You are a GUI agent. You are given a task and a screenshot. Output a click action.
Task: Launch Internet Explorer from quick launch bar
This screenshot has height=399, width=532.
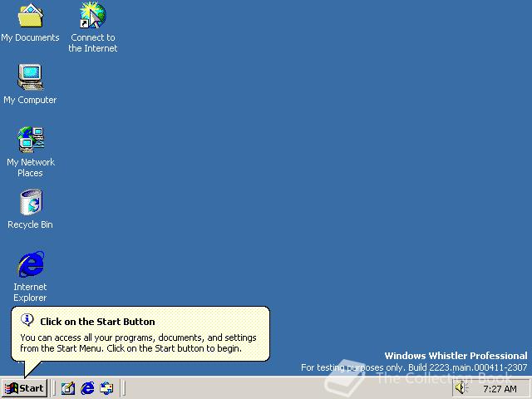[87, 388]
